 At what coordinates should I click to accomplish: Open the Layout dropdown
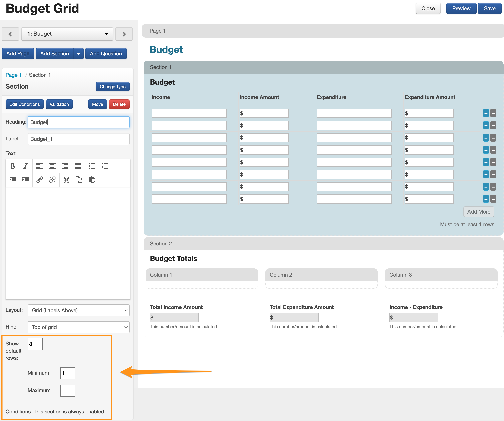pos(78,310)
